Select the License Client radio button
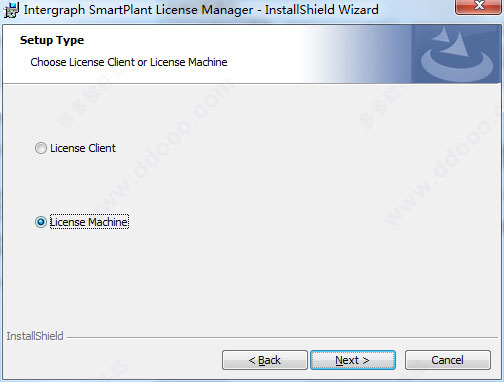Image resolution: width=504 pixels, height=382 pixels. 41,148
